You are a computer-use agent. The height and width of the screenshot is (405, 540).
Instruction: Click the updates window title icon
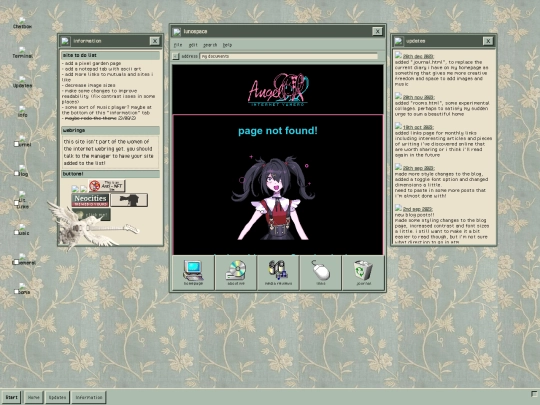pyautogui.click(x=398, y=41)
